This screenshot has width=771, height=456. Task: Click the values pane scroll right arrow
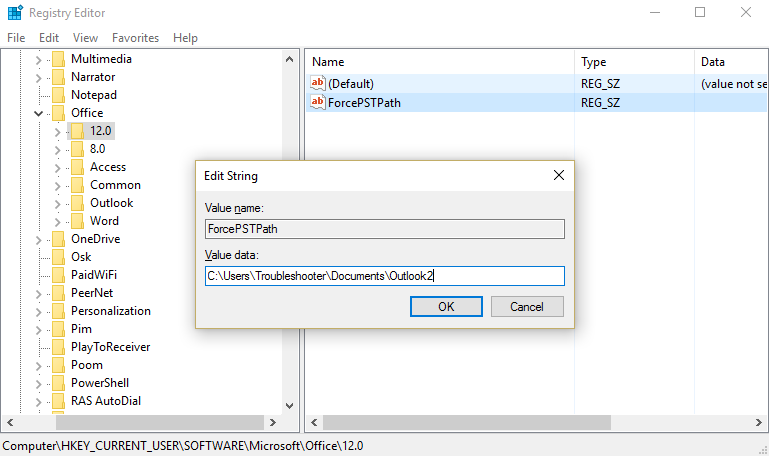[759, 423]
